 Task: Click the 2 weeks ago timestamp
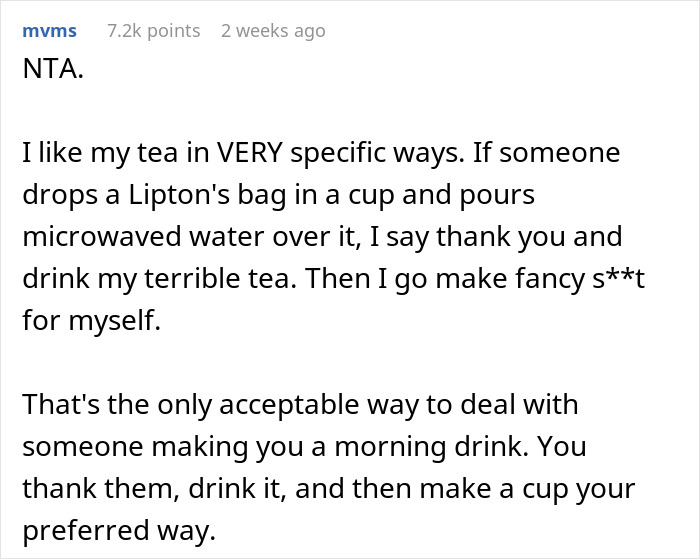[x=273, y=31]
